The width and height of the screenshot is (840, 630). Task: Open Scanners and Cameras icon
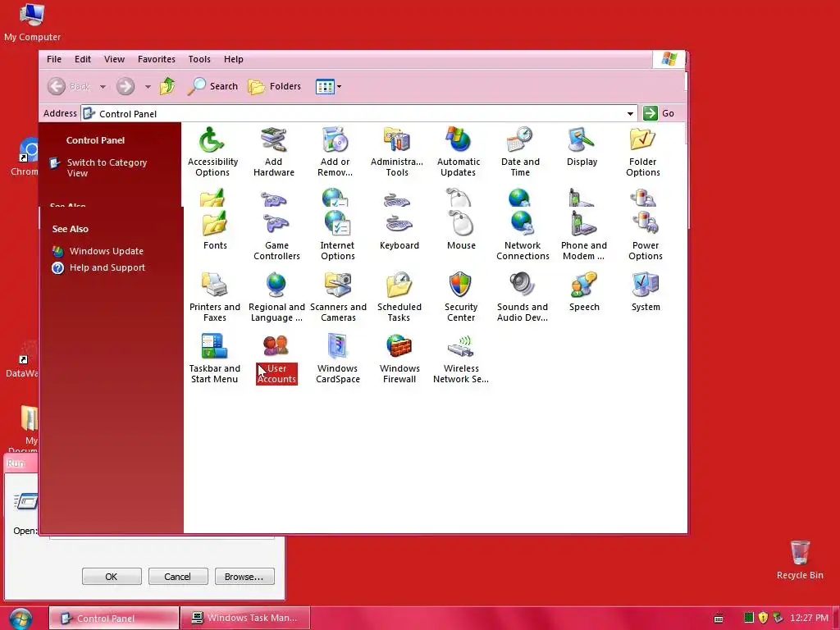tap(338, 297)
